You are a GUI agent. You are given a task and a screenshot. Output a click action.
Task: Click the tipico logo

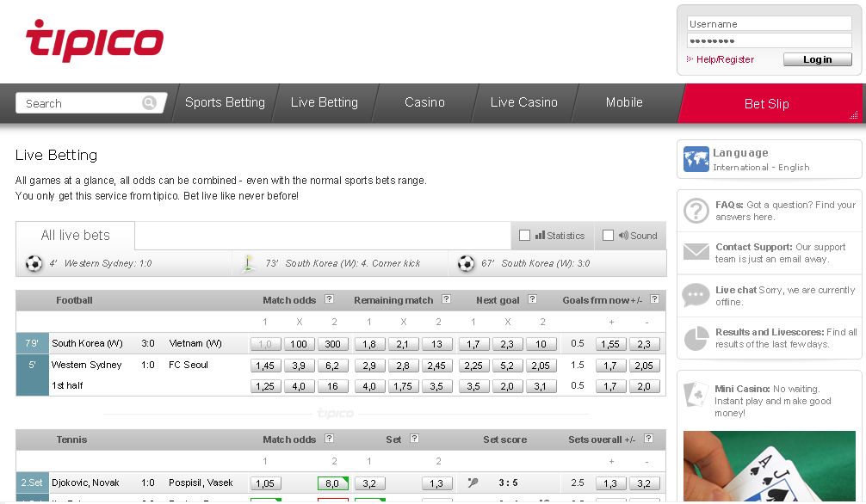coord(95,40)
